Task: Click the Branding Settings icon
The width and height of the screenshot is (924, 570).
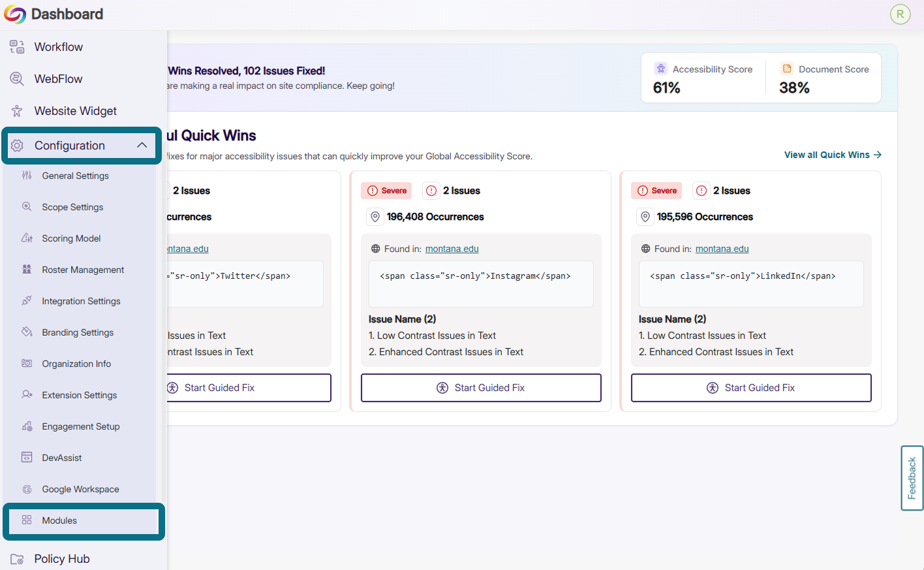Action: click(x=27, y=332)
